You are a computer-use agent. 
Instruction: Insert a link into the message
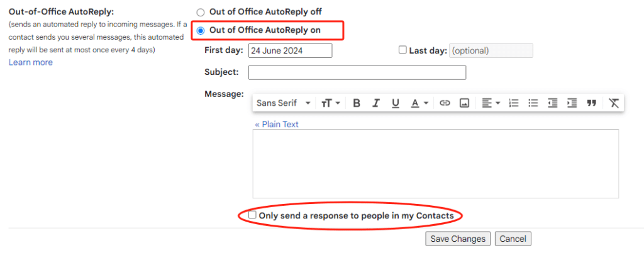click(445, 103)
